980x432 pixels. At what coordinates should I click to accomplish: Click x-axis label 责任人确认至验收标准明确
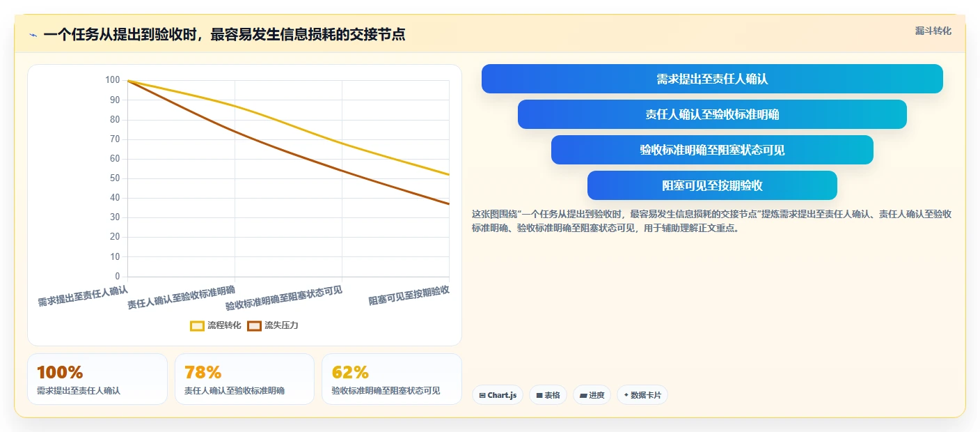(181, 297)
